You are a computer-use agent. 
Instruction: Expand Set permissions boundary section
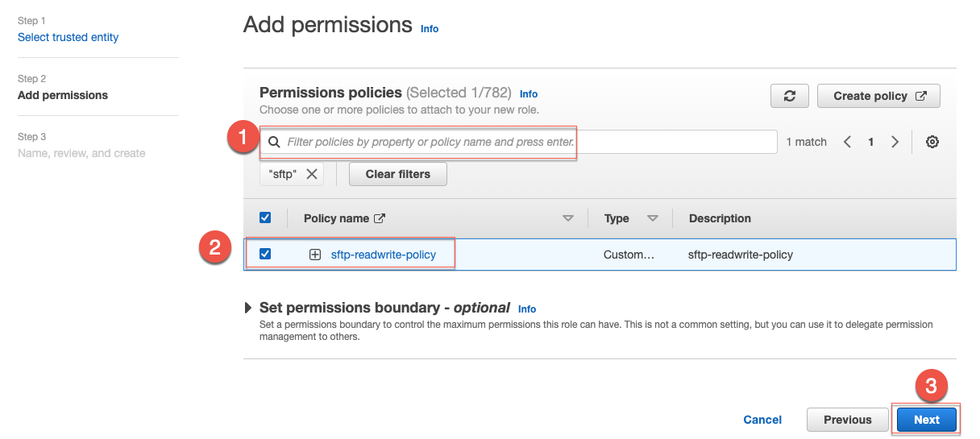coord(247,308)
